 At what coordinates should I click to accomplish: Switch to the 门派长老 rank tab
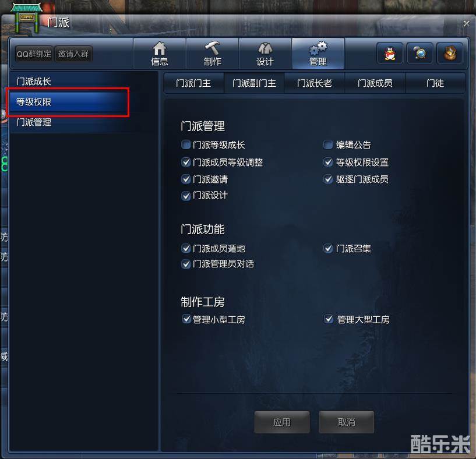click(x=315, y=83)
